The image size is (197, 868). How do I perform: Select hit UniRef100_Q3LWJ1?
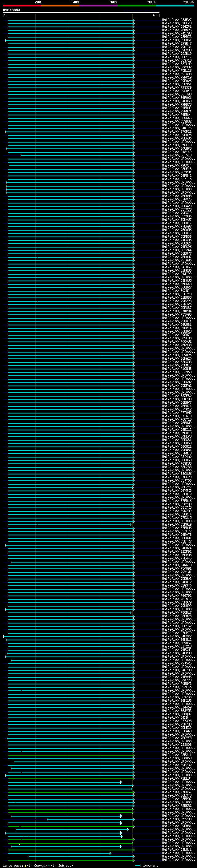(x=177, y=850)
